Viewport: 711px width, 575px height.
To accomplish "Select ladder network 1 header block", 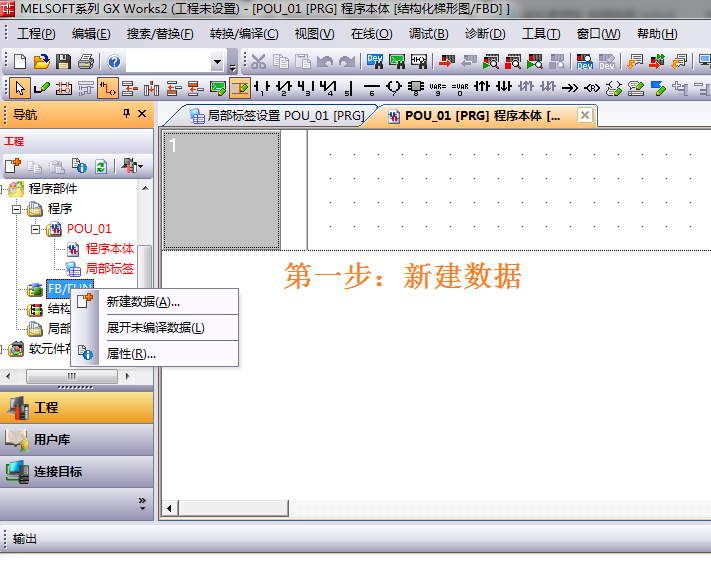I will pos(221,190).
